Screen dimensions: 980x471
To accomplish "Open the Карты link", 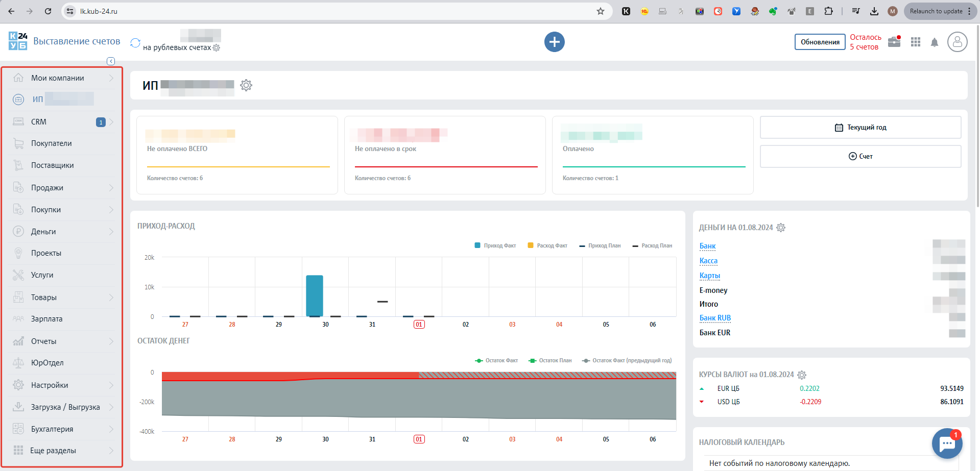I will coord(710,276).
